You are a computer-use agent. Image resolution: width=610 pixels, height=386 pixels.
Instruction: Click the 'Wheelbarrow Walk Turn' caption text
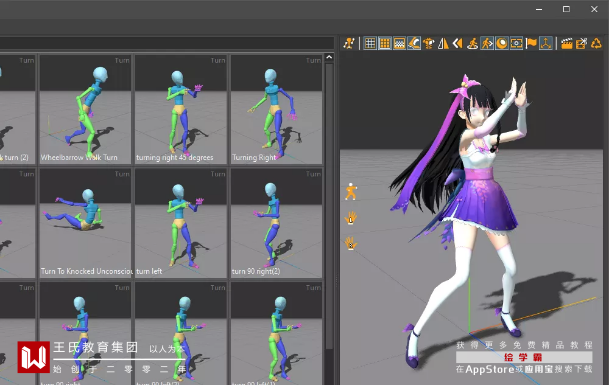coord(79,158)
